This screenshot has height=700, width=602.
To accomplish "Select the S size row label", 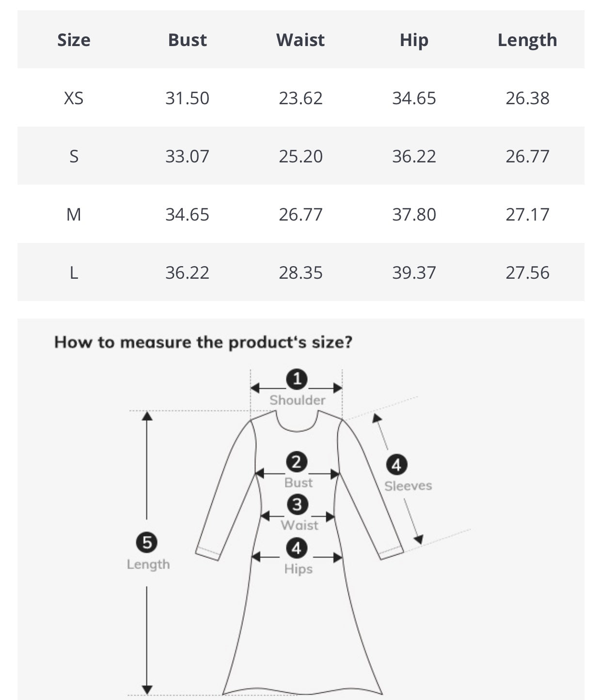I will point(74,156).
